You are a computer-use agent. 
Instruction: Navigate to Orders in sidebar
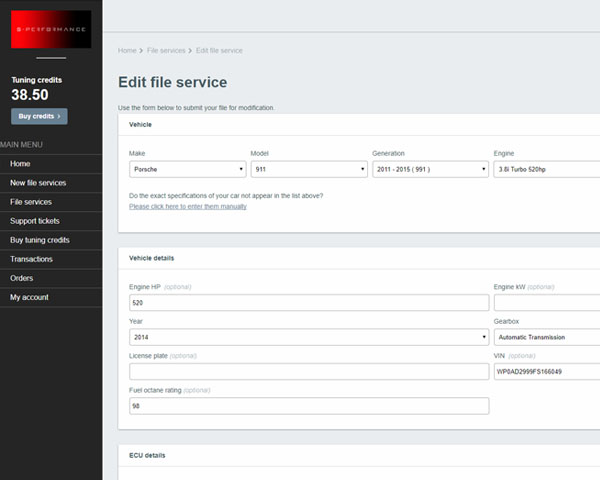coord(22,278)
